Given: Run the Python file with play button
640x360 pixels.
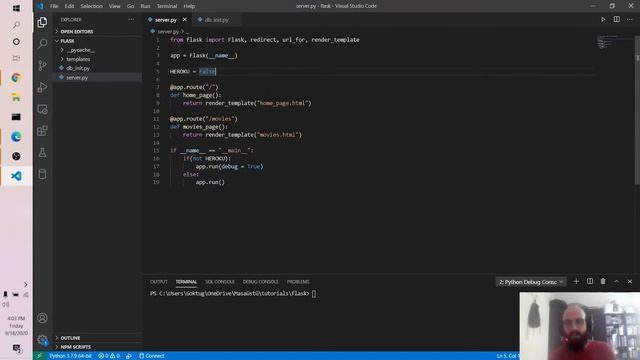Looking at the screenshot, I should coord(603,20).
